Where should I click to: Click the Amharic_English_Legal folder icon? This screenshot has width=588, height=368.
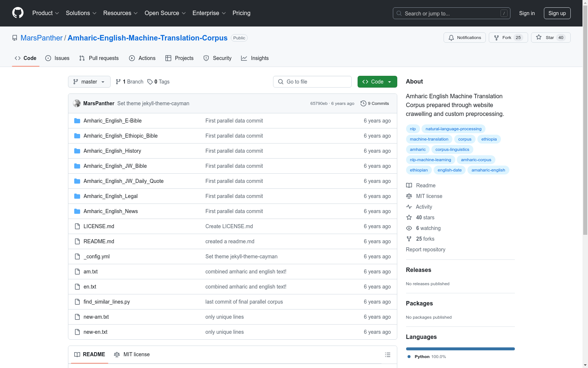pyautogui.click(x=77, y=196)
